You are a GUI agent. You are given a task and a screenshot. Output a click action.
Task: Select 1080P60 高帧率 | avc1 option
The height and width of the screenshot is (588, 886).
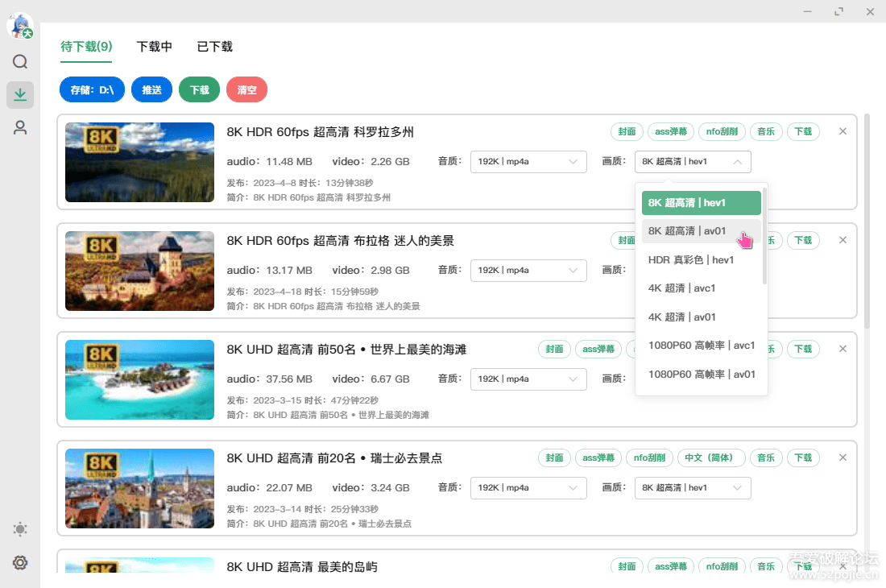(702, 345)
